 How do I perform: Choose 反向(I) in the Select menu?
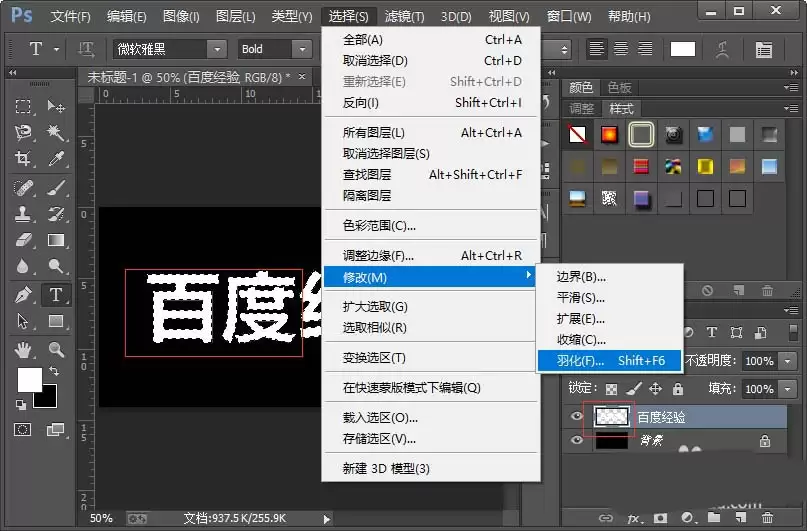click(x=430, y=103)
